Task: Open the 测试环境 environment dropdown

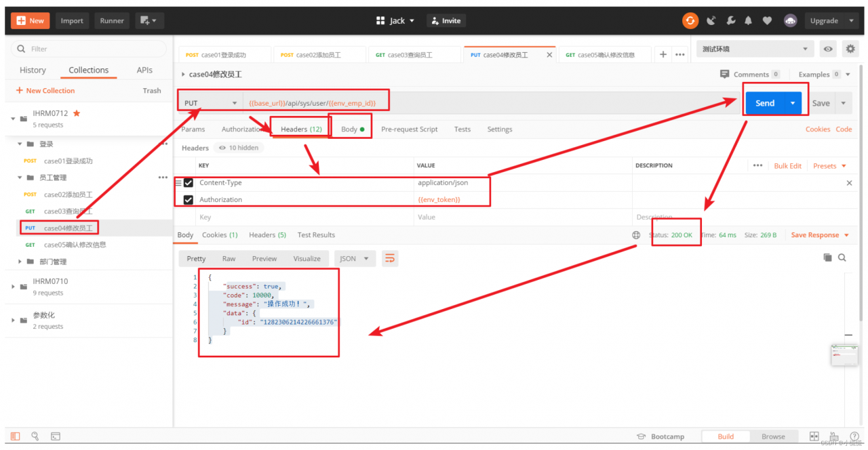Action: pyautogui.click(x=755, y=49)
